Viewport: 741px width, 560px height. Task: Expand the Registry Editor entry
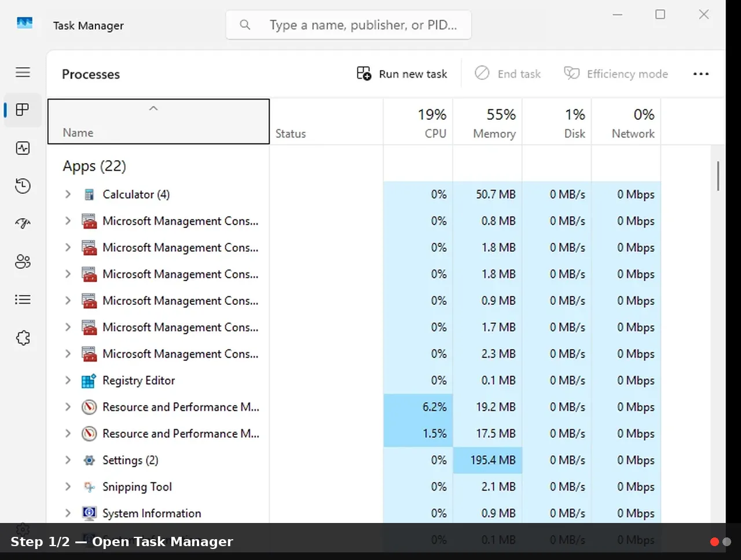[68, 381]
